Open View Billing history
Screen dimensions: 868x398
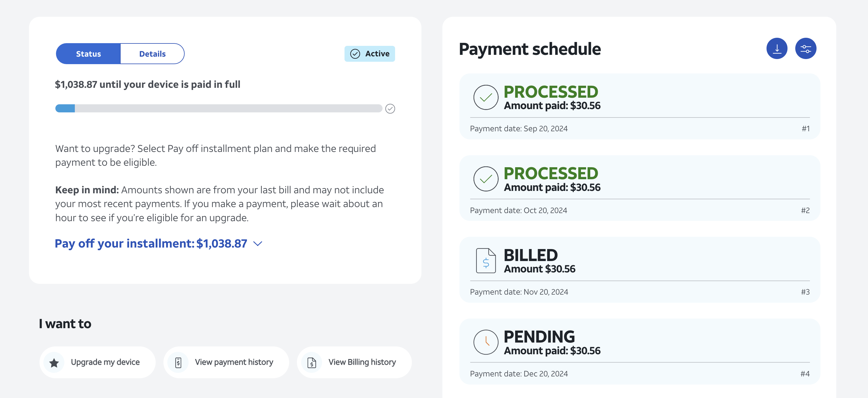[x=354, y=362]
